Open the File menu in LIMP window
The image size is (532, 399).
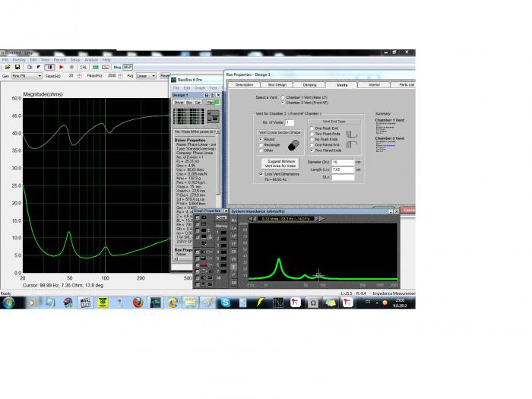(x=5, y=60)
